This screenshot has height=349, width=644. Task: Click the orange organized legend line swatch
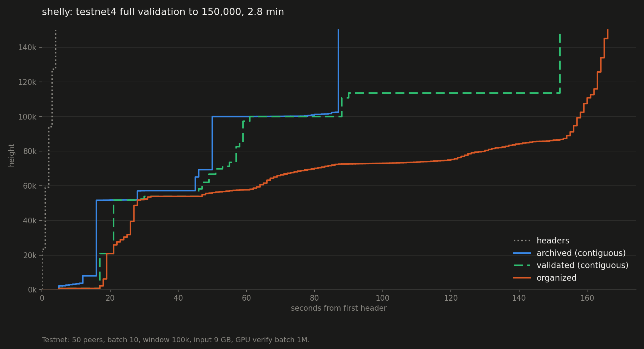(522, 278)
